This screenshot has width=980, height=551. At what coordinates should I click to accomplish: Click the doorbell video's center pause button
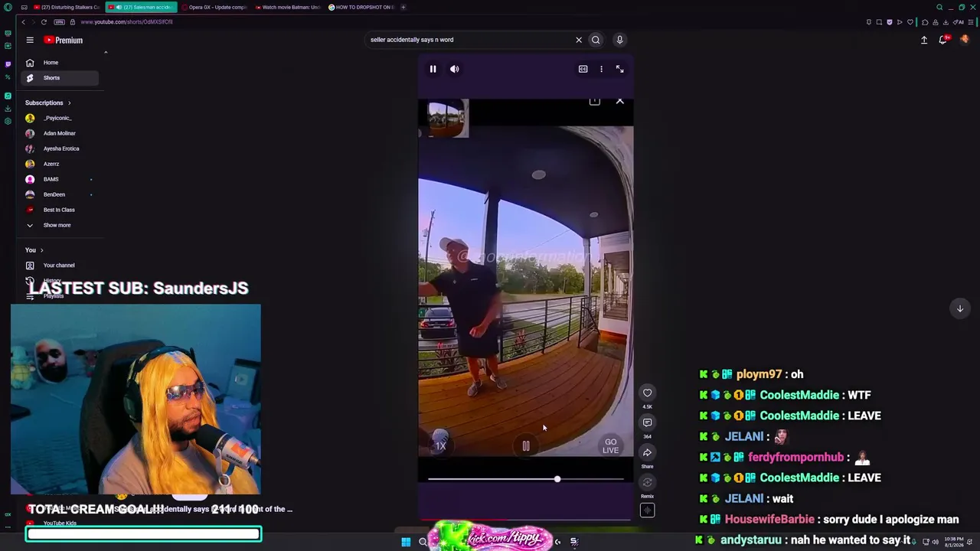526,446
